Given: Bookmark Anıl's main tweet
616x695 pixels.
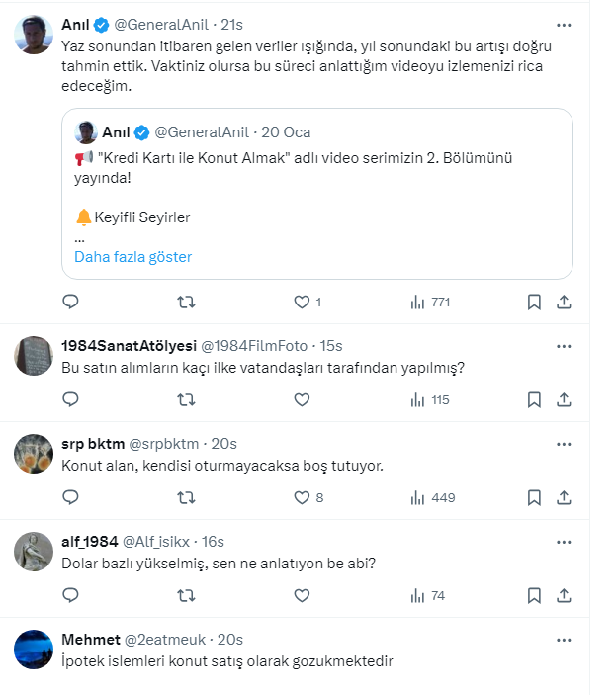Looking at the screenshot, I should point(534,302).
